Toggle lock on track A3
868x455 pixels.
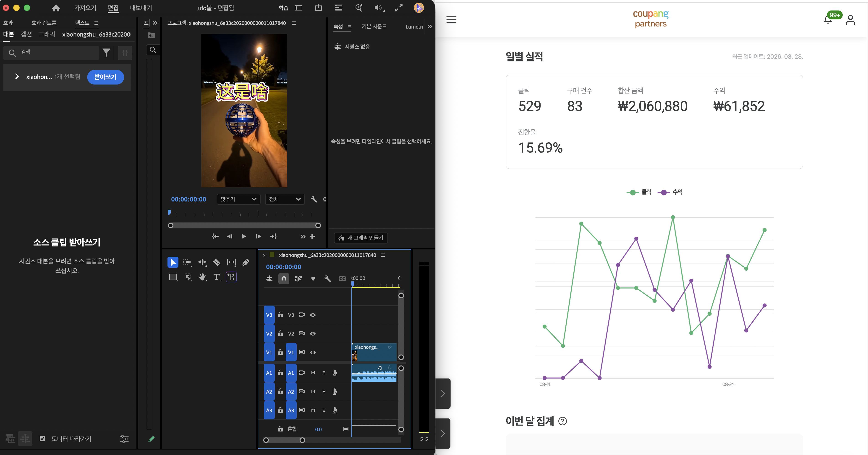click(280, 410)
